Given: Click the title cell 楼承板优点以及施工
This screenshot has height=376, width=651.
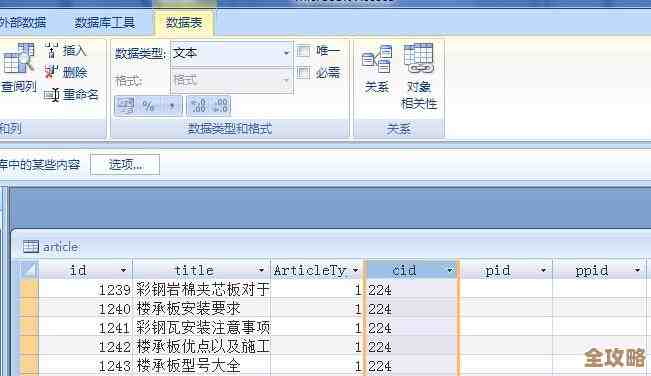Looking at the screenshot, I should point(202,347).
